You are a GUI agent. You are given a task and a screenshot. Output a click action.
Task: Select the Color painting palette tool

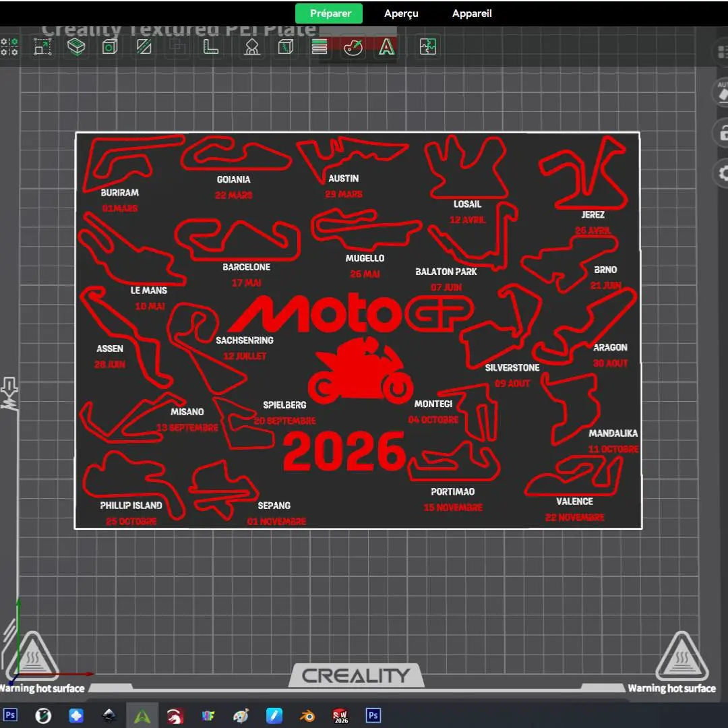353,47
